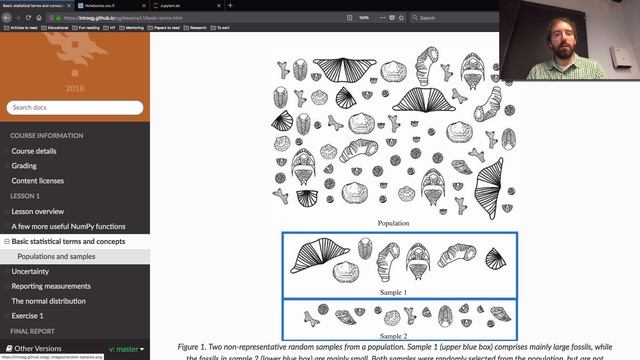Reload the current page

(28, 18)
